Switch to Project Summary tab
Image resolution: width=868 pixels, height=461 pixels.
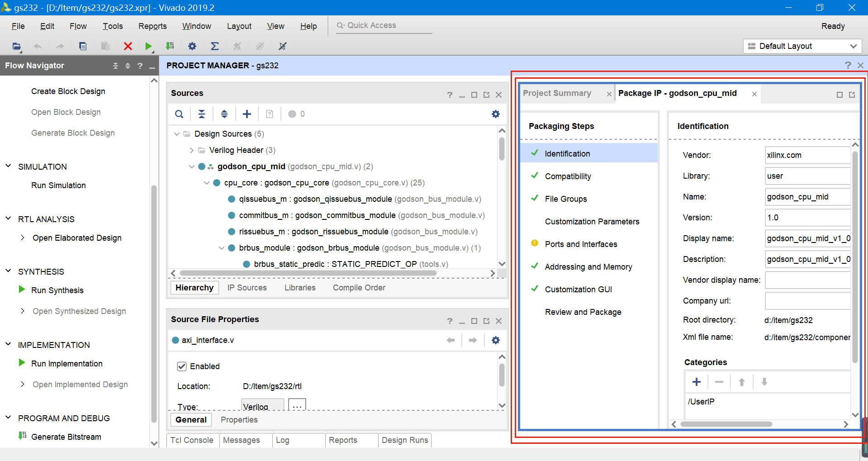tap(557, 93)
